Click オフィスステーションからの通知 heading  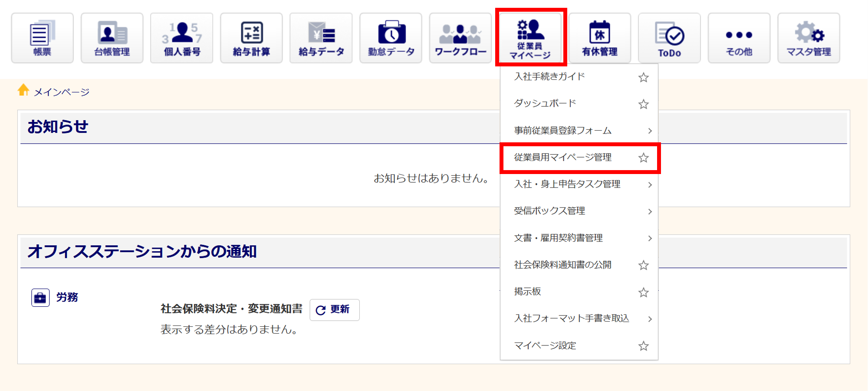click(142, 252)
